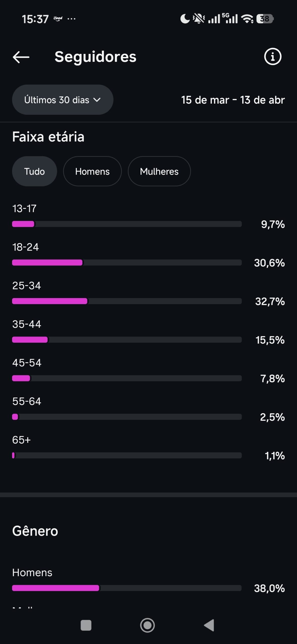Tap the Android recent apps square
Image resolution: width=297 pixels, height=644 pixels.
tap(86, 625)
